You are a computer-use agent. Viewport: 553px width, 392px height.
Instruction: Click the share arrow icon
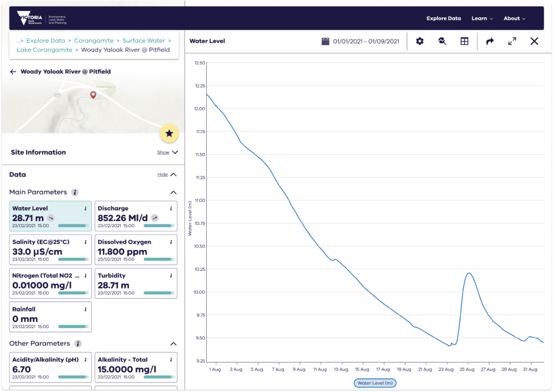tap(490, 41)
